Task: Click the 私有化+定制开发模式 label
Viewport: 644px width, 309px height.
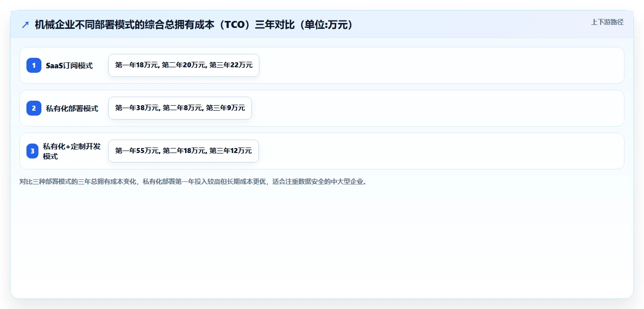Action: [x=72, y=151]
